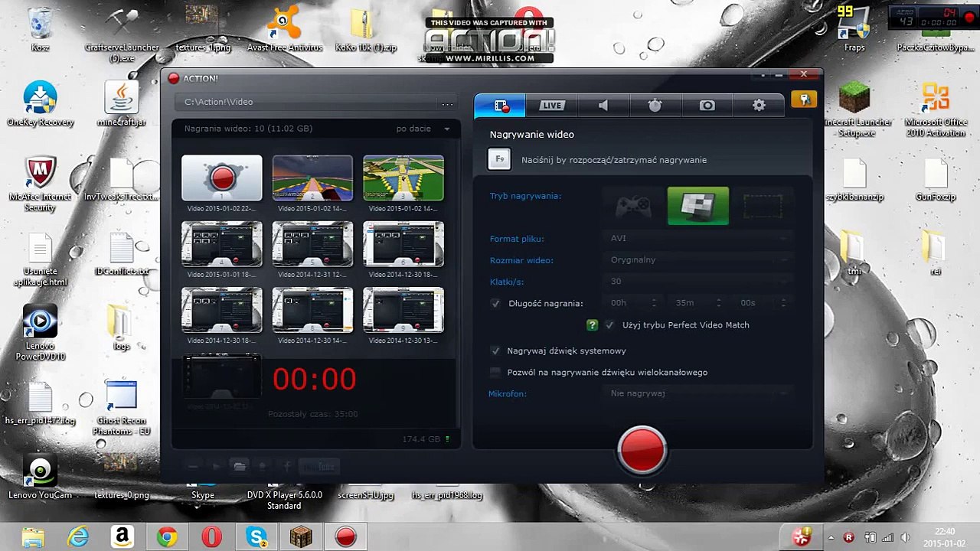This screenshot has height=551, width=980.
Task: Switch to the screenshots tab with camera icon
Action: click(x=707, y=106)
